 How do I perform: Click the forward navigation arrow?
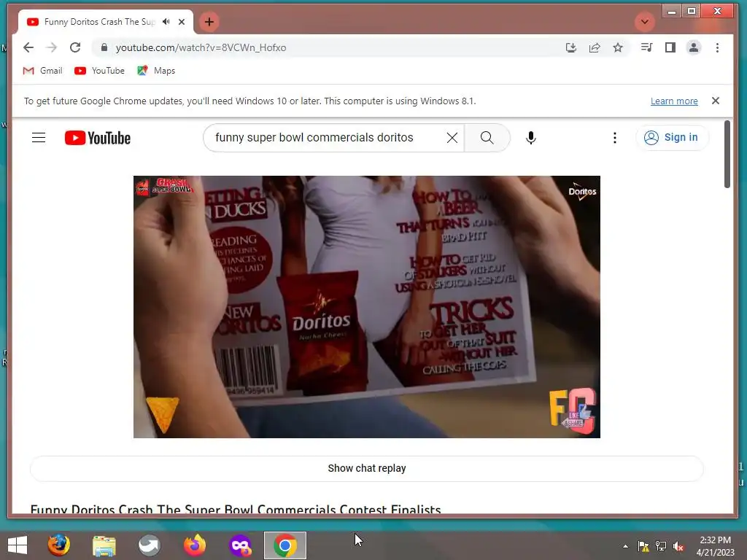point(52,47)
